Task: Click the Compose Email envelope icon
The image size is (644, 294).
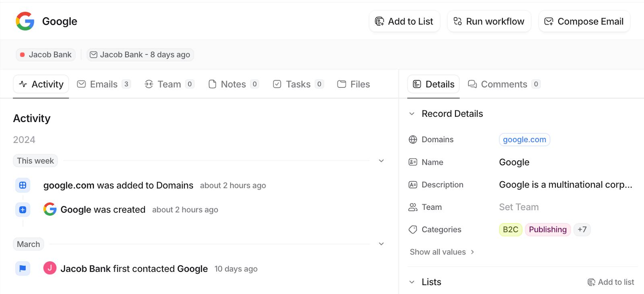Action: point(549,21)
